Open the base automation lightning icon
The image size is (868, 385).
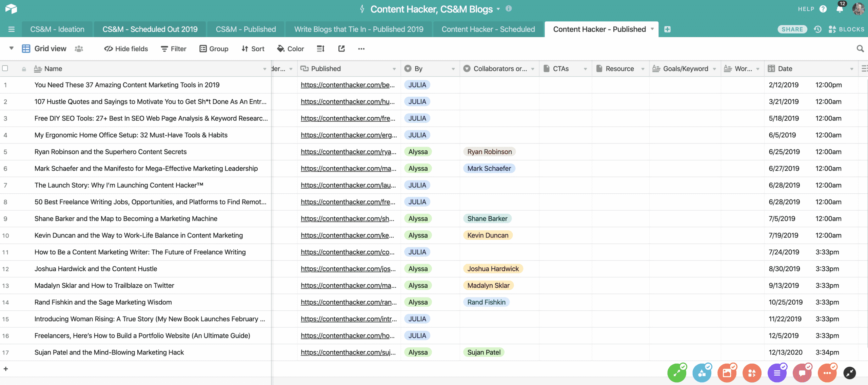[362, 9]
